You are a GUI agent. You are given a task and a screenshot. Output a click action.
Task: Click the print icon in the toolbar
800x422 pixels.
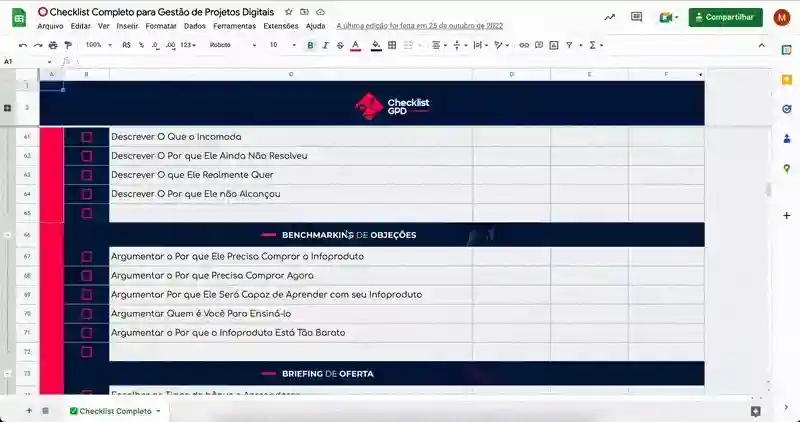coord(53,45)
